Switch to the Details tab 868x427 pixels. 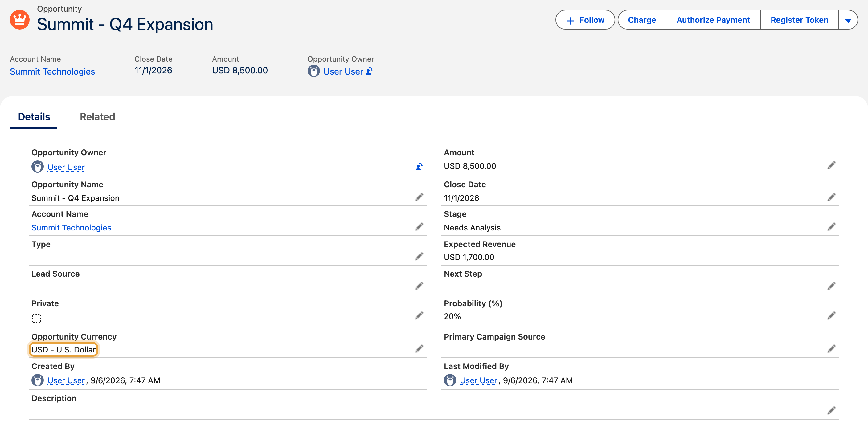point(34,117)
